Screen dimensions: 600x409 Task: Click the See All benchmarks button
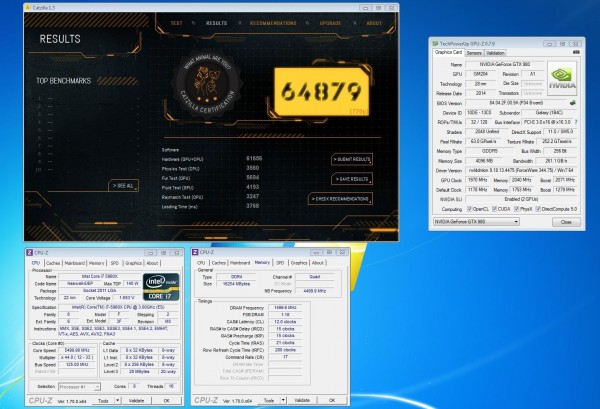(122, 186)
